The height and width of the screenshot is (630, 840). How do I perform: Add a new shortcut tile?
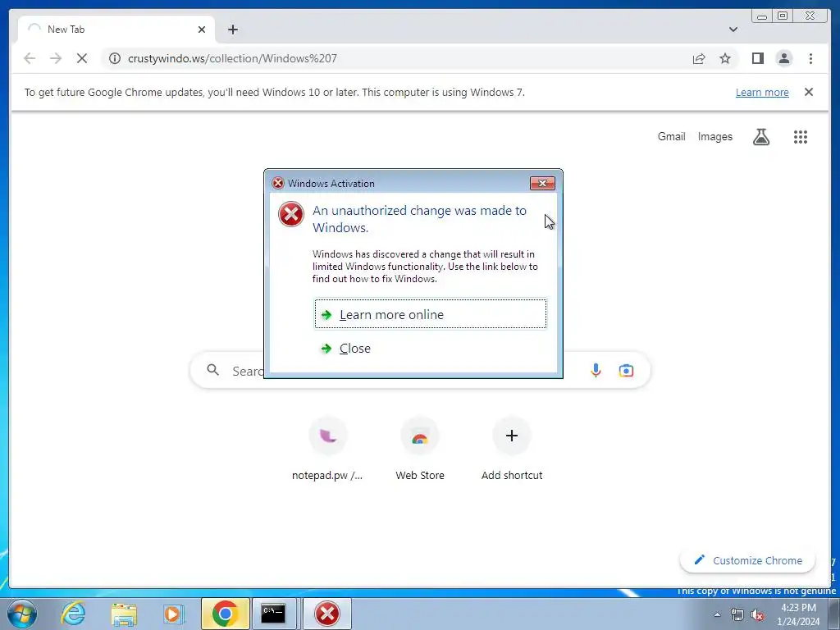point(512,449)
